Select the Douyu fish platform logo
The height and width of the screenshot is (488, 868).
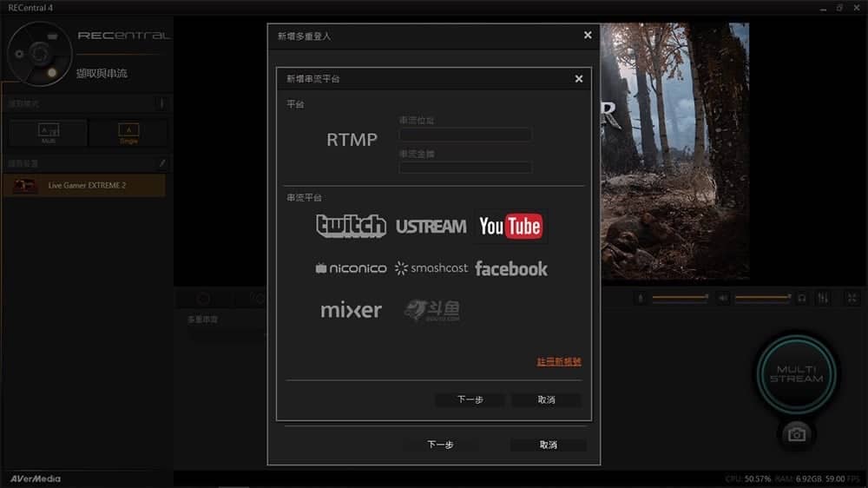(431, 310)
